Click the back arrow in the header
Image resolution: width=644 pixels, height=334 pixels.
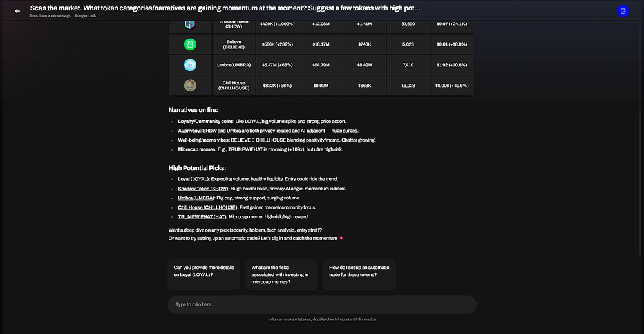pyautogui.click(x=17, y=10)
